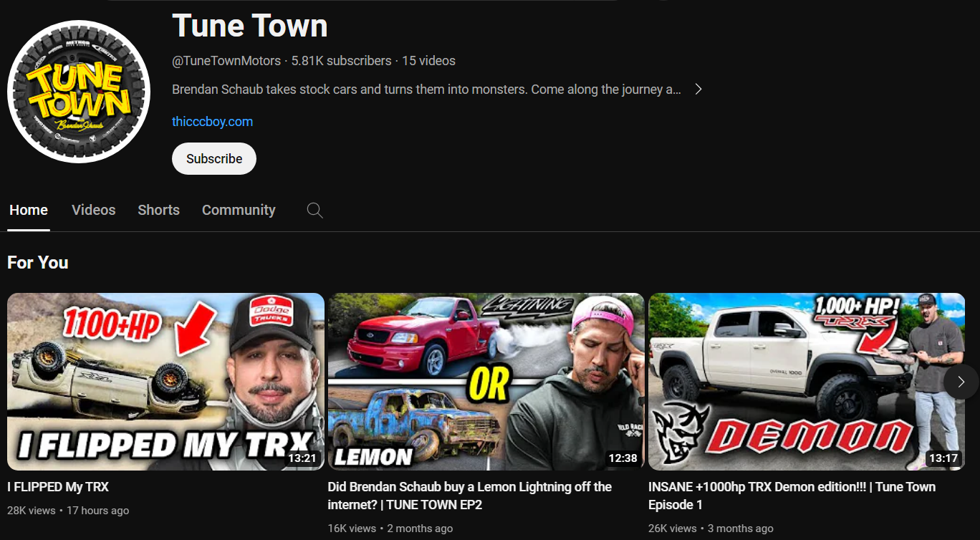This screenshot has height=540, width=980.
Task: Click the 13:21 duration badge
Action: pyautogui.click(x=302, y=458)
